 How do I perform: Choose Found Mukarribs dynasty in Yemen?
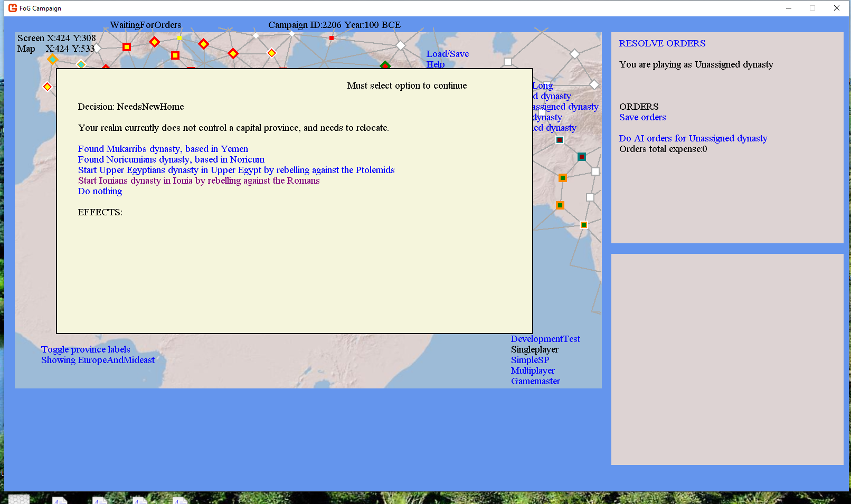(x=163, y=149)
